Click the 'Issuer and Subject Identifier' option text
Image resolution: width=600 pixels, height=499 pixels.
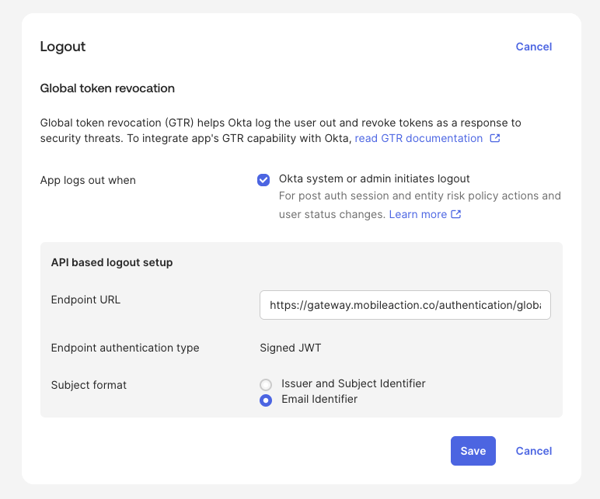click(x=353, y=384)
